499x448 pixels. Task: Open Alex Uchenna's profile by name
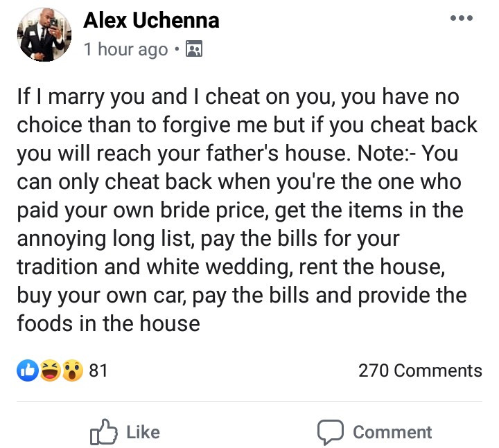[x=151, y=21]
